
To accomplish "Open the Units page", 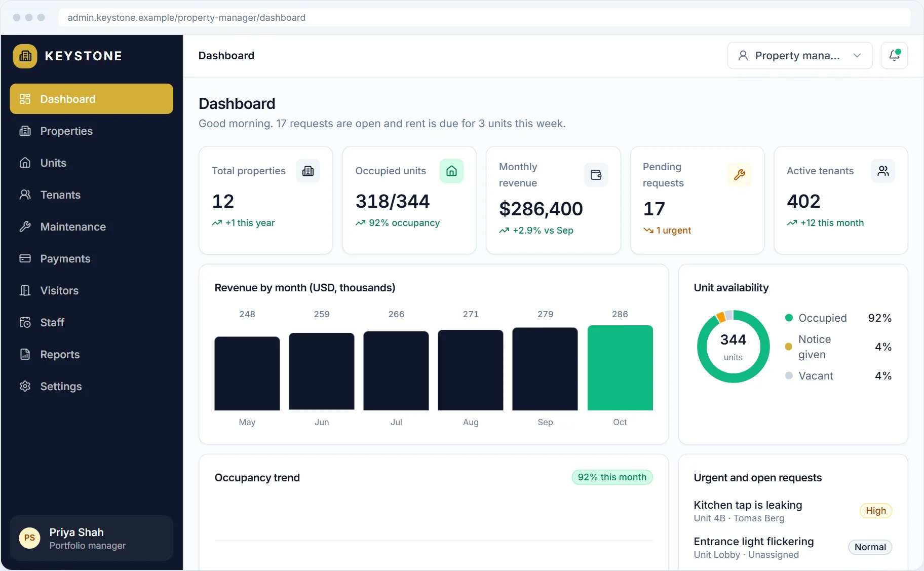I will click(x=91, y=163).
